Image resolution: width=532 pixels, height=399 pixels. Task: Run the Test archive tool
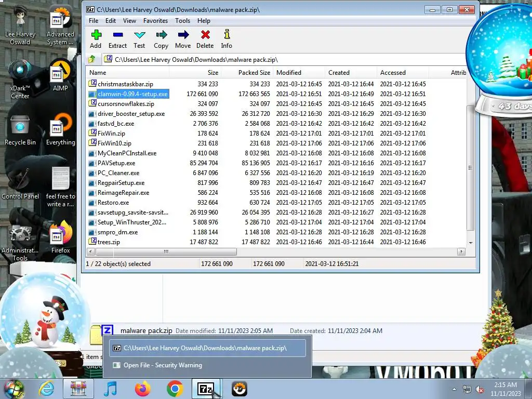[139, 39]
